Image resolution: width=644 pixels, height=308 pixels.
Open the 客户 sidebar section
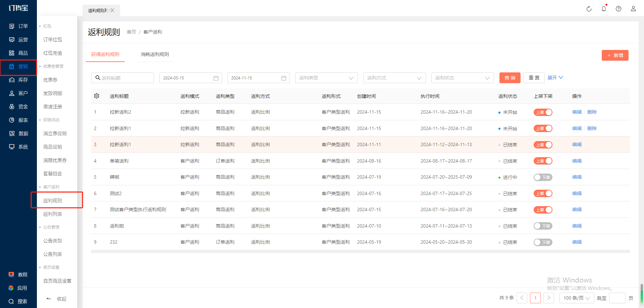18,93
